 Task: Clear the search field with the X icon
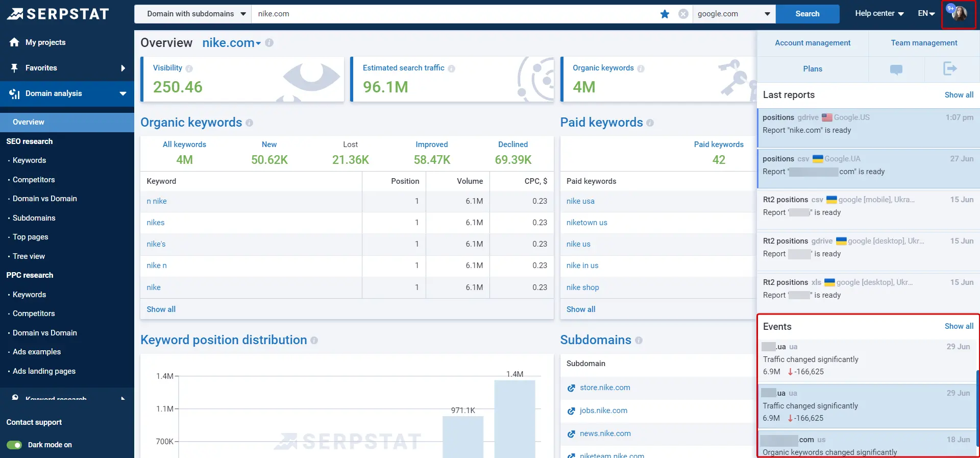click(683, 14)
